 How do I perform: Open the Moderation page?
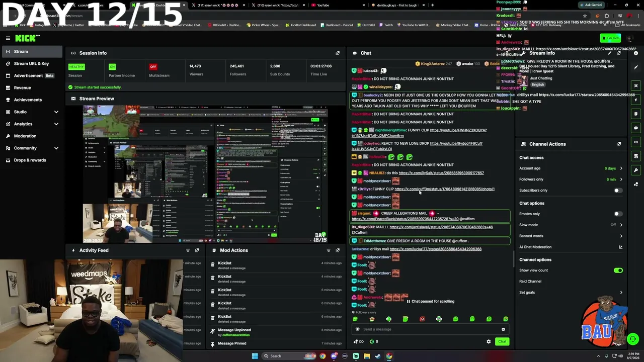(x=32, y=136)
